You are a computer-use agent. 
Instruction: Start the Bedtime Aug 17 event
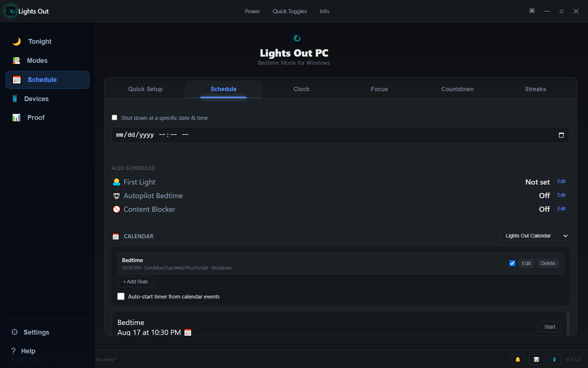550,327
